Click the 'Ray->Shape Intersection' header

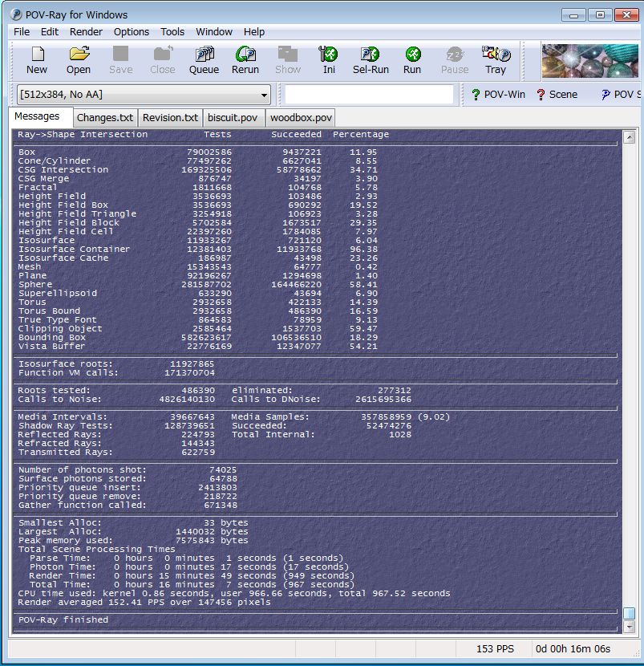pyautogui.click(x=83, y=135)
